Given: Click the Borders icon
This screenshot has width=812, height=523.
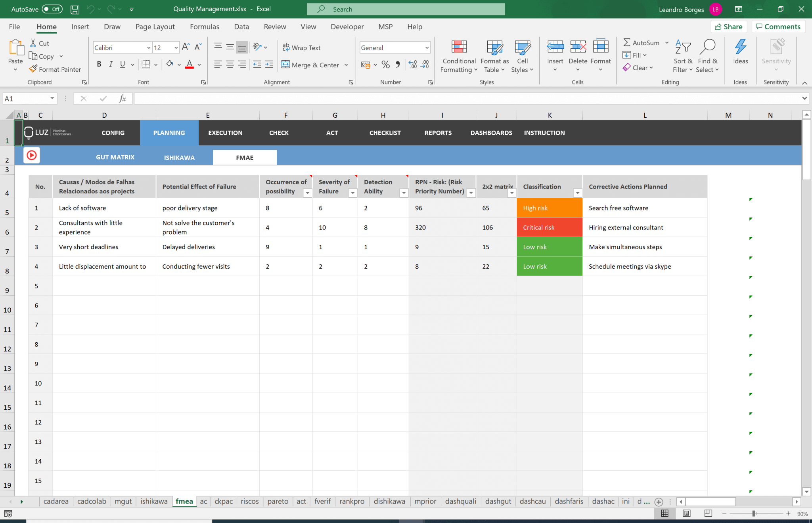Looking at the screenshot, I should tap(146, 64).
